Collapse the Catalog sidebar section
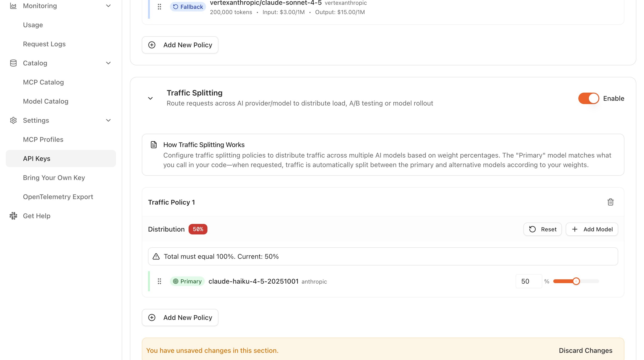Viewport: 644px width, 360px height. 108,63
